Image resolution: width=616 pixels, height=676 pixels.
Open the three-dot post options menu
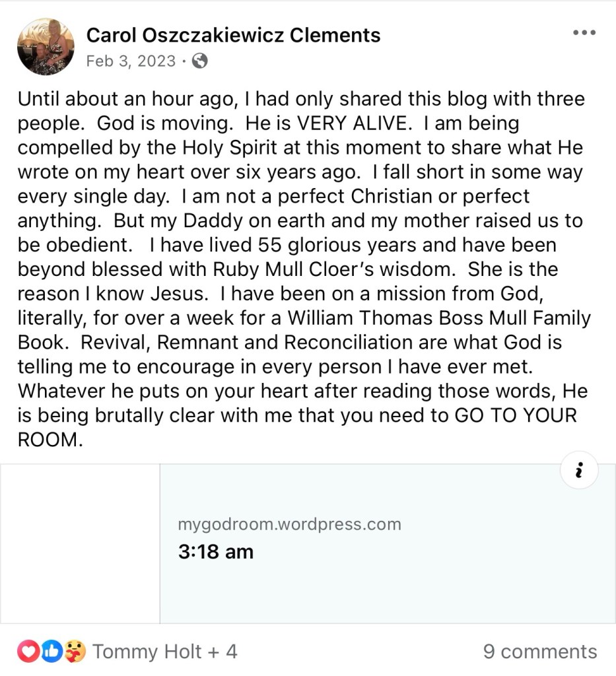pyautogui.click(x=584, y=33)
